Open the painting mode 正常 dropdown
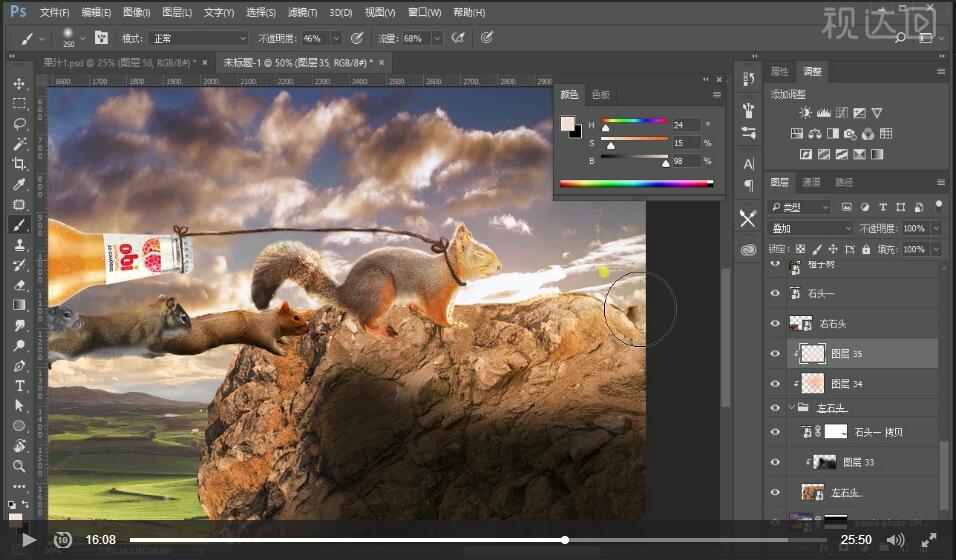 (x=199, y=38)
